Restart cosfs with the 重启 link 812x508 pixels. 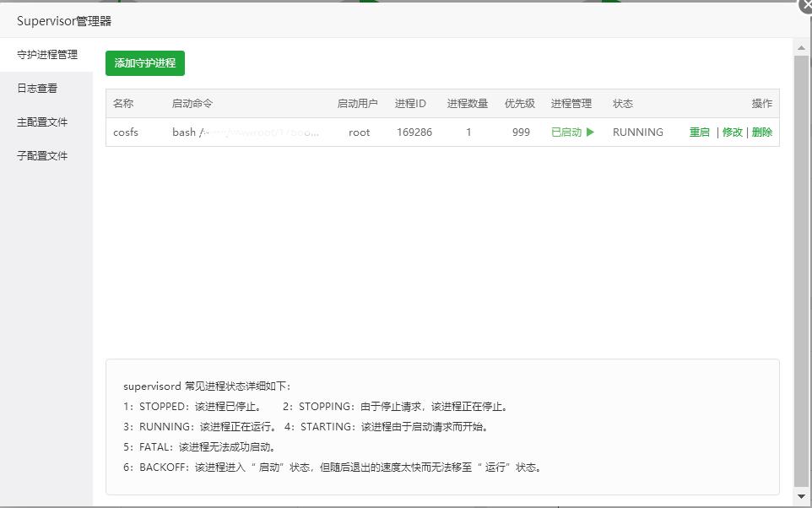point(699,132)
